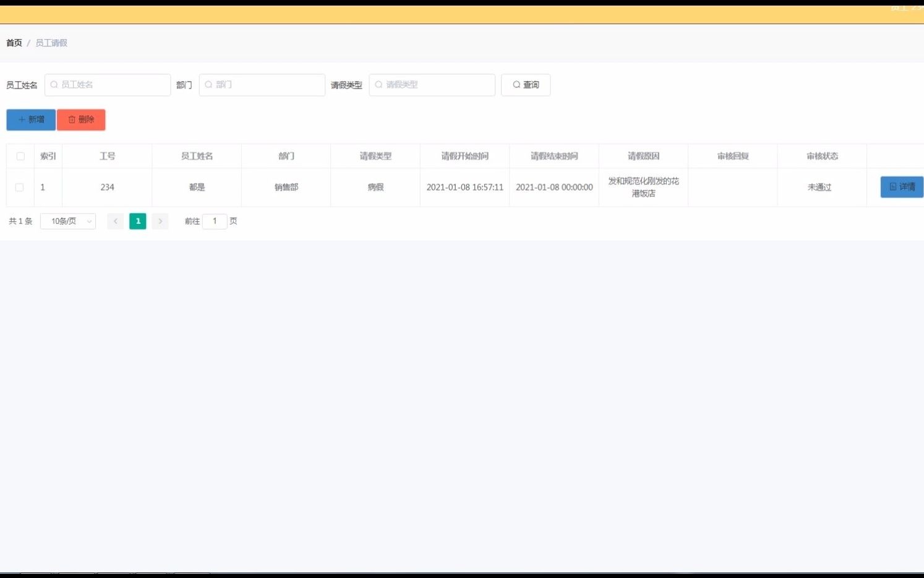Click the 销售部 department cell
The height and width of the screenshot is (578, 924).
click(286, 187)
